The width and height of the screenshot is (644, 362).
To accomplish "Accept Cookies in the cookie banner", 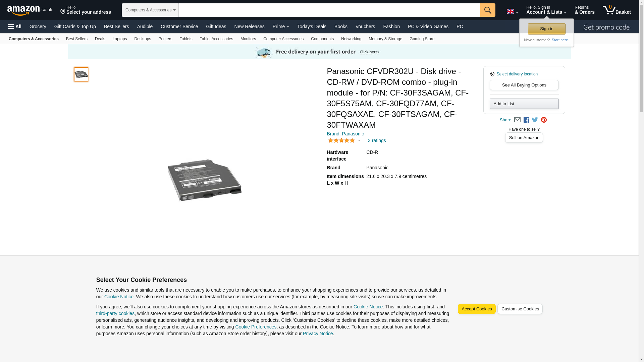I will 477,309.
